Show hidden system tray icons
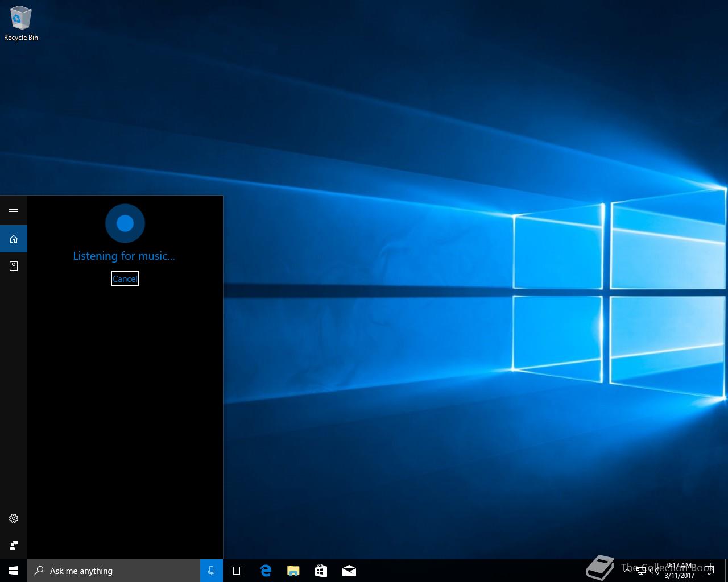This screenshot has height=582, width=728. click(x=627, y=571)
